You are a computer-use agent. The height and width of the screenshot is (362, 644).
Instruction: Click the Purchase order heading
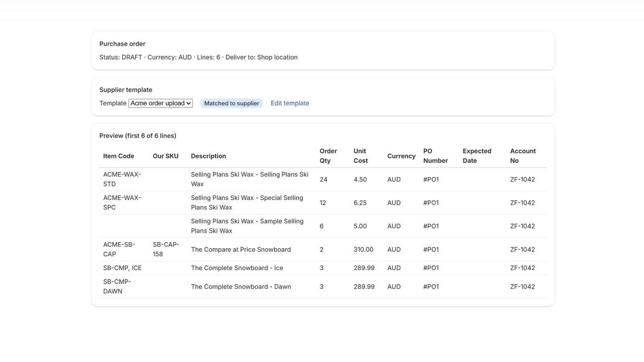click(122, 44)
